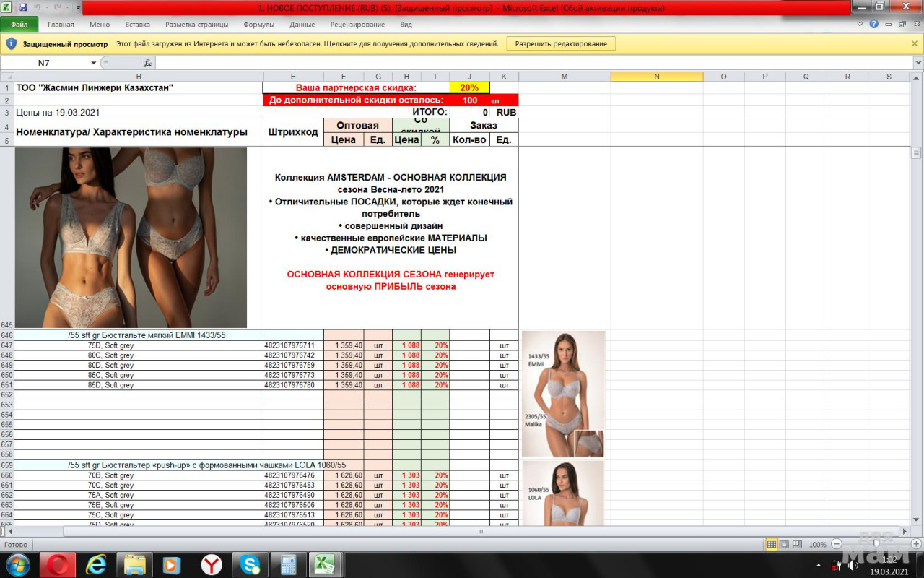Click the Save icon in quick access toolbar

tap(24, 7)
